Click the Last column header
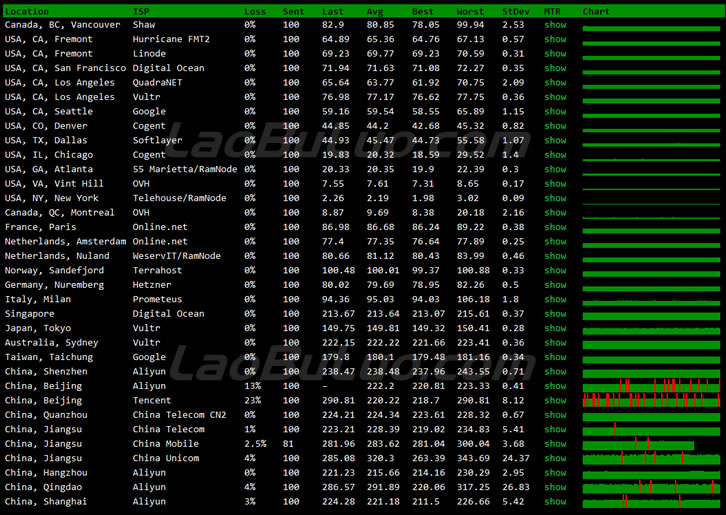The height and width of the screenshot is (515, 726). point(333,12)
